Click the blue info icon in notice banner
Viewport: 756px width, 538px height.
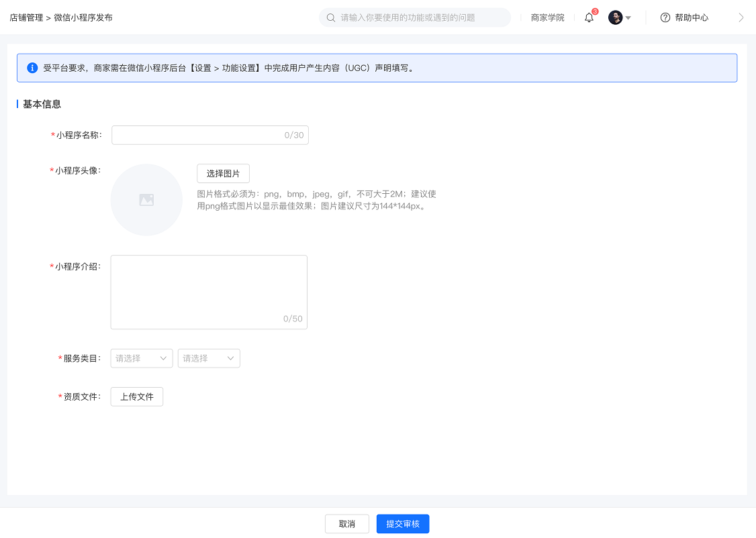(x=32, y=68)
